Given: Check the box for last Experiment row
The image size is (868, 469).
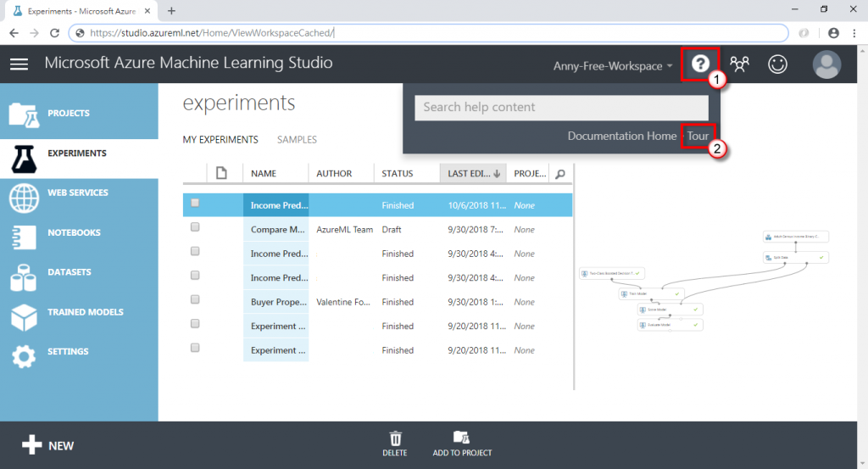Looking at the screenshot, I should [x=195, y=348].
